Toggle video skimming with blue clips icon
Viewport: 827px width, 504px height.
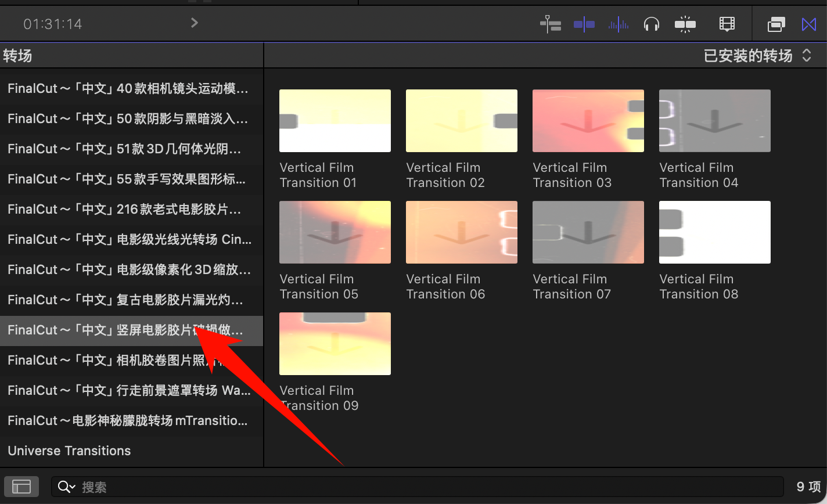coord(584,24)
